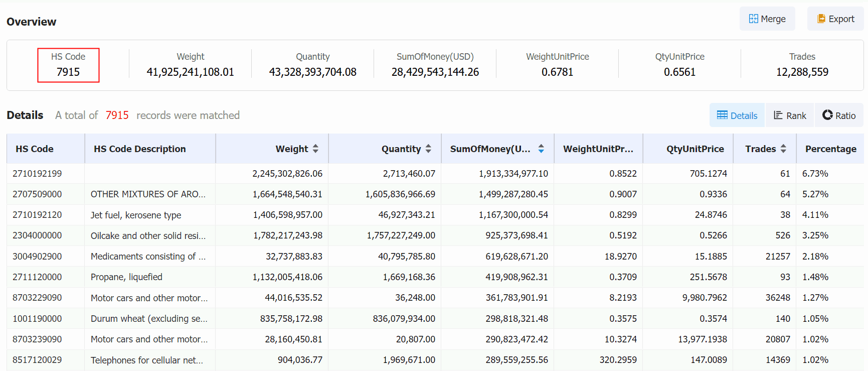Click SumOfMoney value 1,167,300,000.54

(x=513, y=215)
